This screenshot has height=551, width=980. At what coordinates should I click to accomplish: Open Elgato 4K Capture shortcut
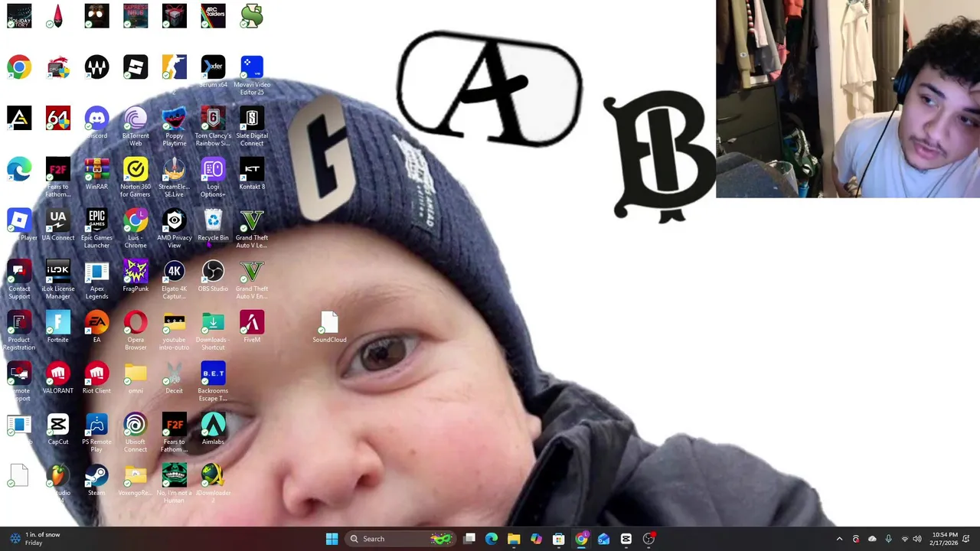(174, 280)
